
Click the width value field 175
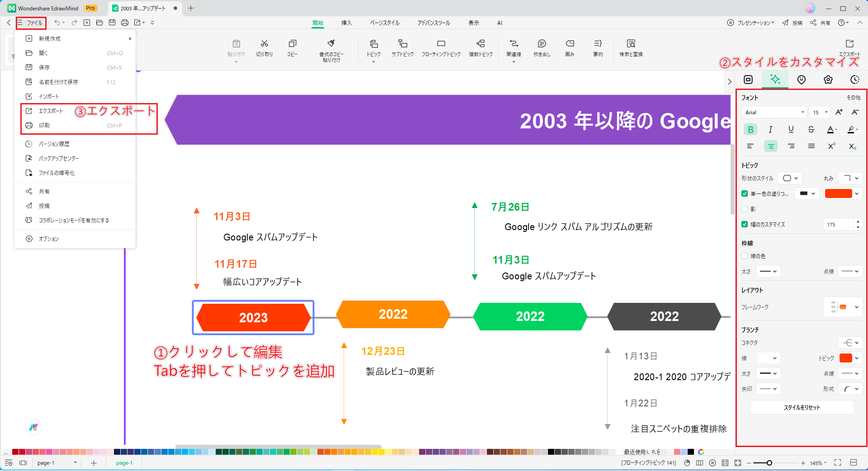point(839,224)
